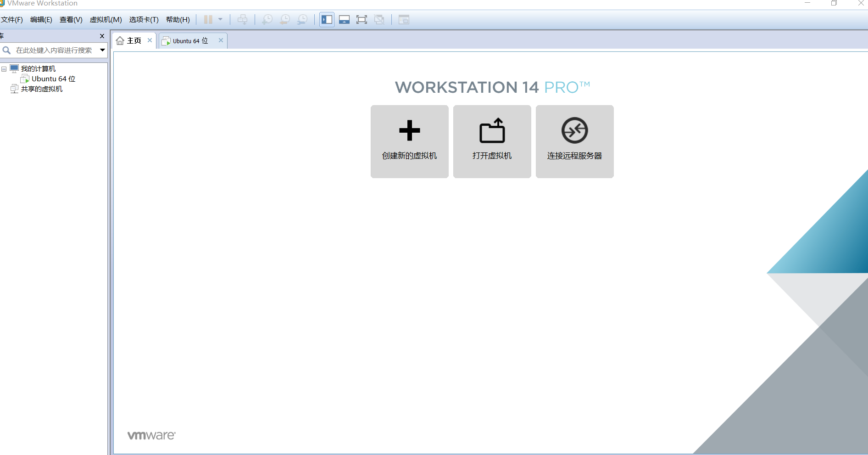Open the 编辑(E) menu
Viewport: 868px width, 455px height.
click(x=41, y=20)
